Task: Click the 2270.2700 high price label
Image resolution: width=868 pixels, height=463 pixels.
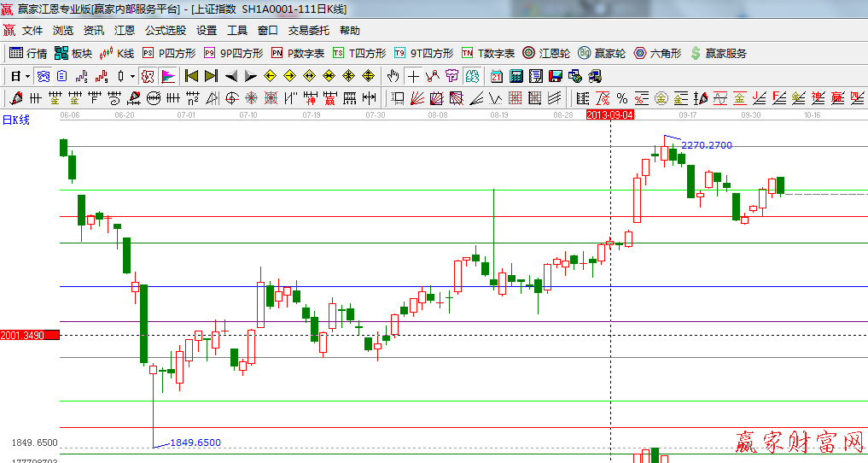Action: tap(706, 145)
